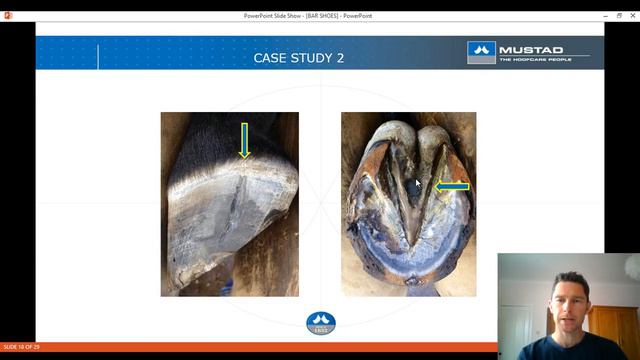The image size is (640, 360).
Task: Click the 'SLIDE 10 OF 29' indicator
Action: coord(22,347)
